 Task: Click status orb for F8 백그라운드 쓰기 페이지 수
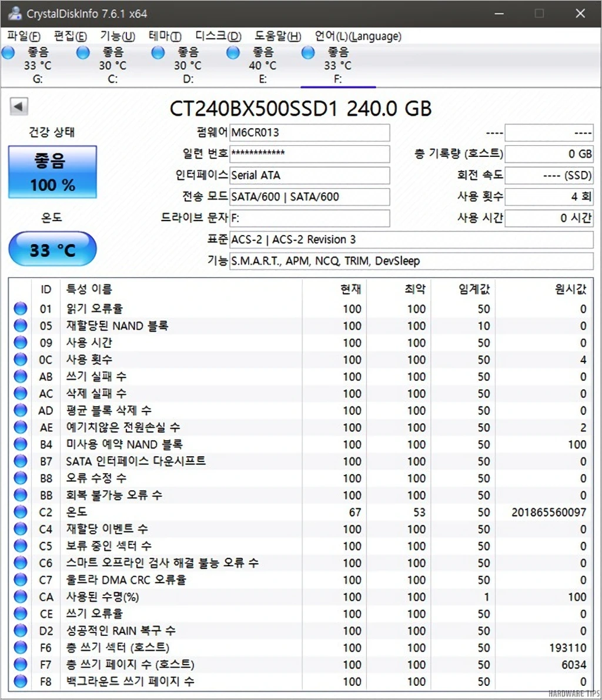[20, 682]
